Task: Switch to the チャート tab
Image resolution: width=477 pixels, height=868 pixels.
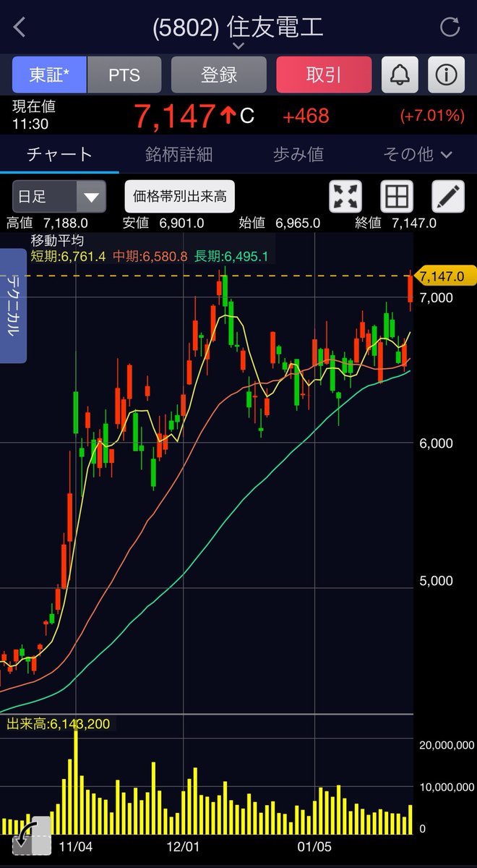Action: (x=59, y=154)
